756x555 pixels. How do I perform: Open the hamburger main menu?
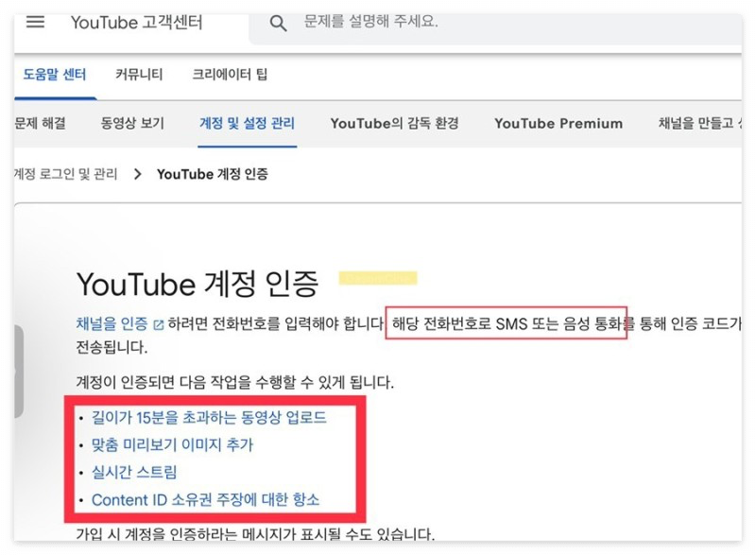pos(35,22)
